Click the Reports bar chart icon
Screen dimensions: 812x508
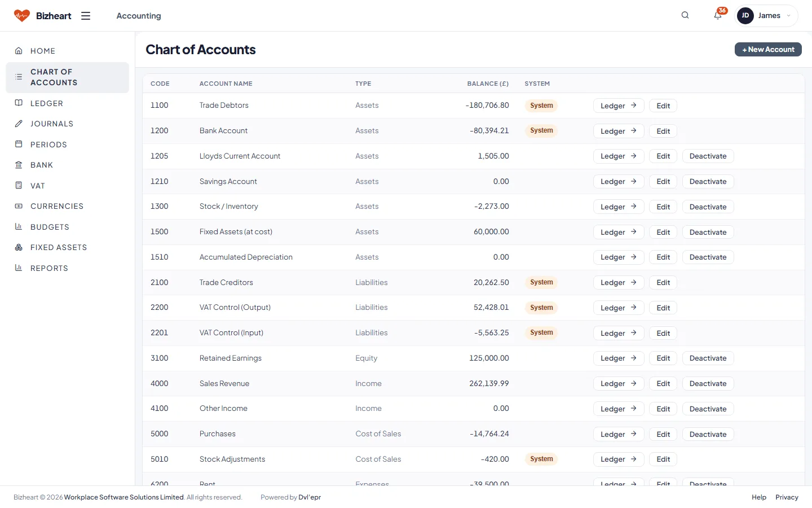[19, 268]
